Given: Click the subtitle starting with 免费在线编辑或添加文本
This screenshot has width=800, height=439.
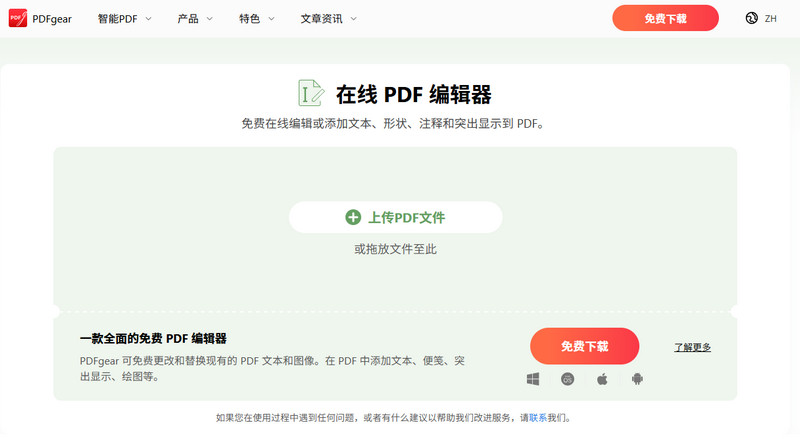Looking at the screenshot, I should coord(393,124).
